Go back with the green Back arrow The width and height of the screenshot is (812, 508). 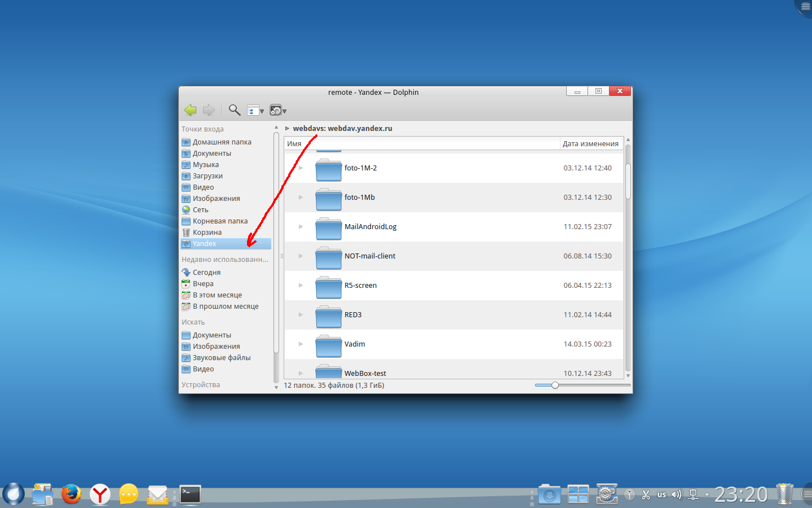coord(190,110)
